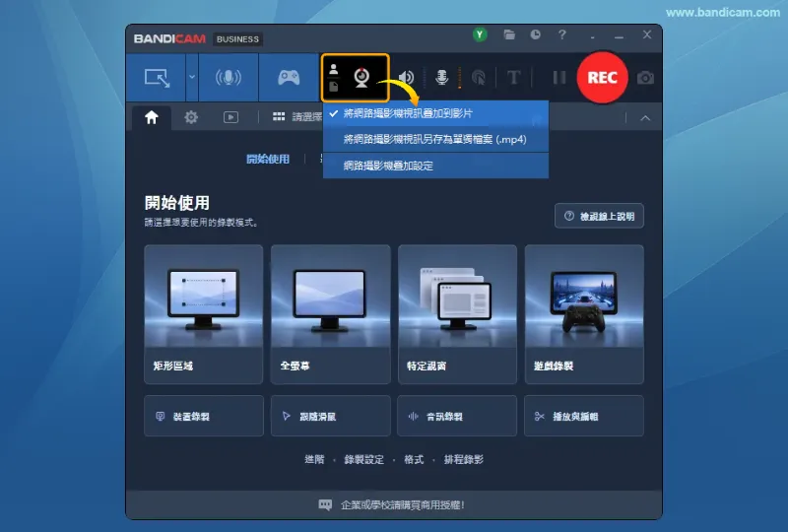Screen dimensions: 788x532
Task: Click the '檢視線上說明' button
Action: (599, 216)
